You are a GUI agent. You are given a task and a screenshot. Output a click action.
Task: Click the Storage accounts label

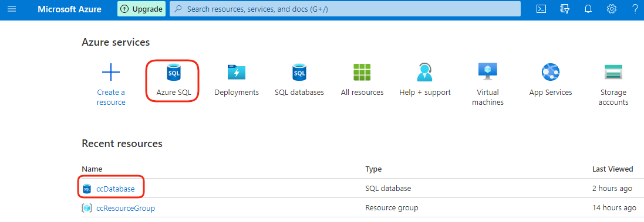(x=613, y=97)
